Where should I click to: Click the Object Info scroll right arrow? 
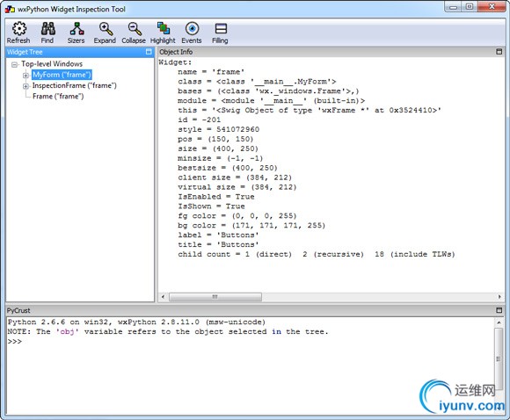tap(499, 297)
